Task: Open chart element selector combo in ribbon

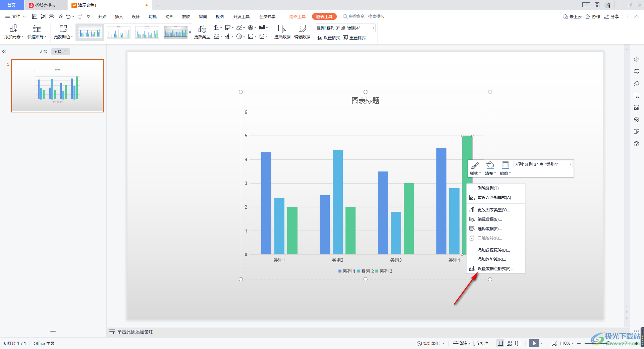Action: [x=345, y=28]
